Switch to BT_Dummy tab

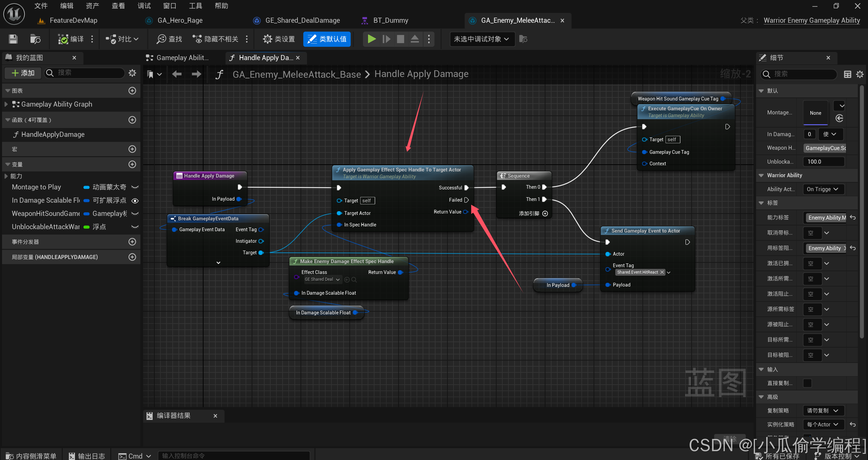point(390,20)
